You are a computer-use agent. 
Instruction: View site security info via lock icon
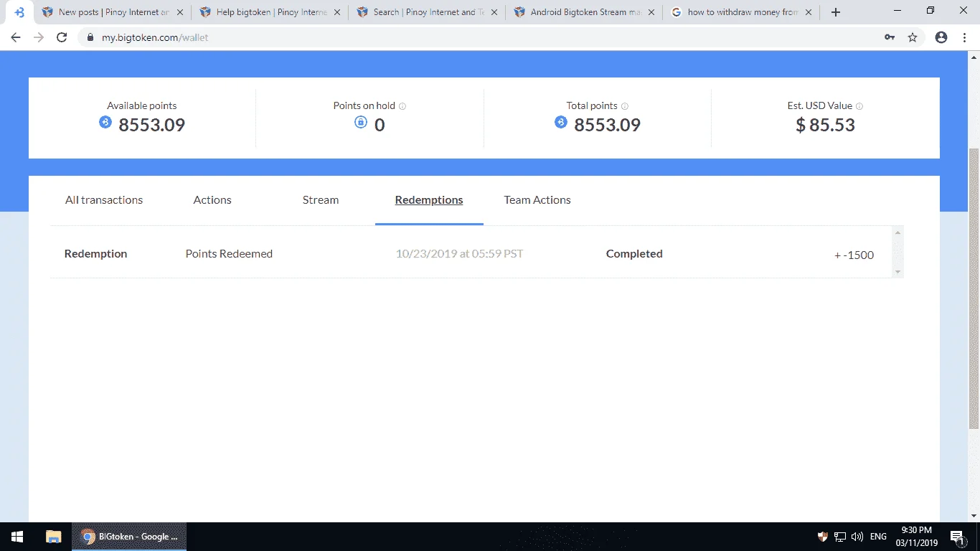point(90,37)
